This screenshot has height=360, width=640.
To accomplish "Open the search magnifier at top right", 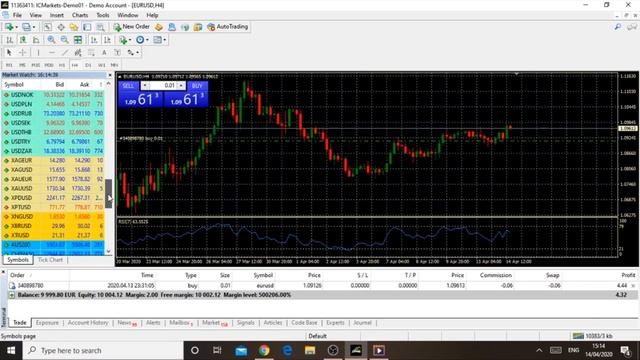I will (618, 27).
